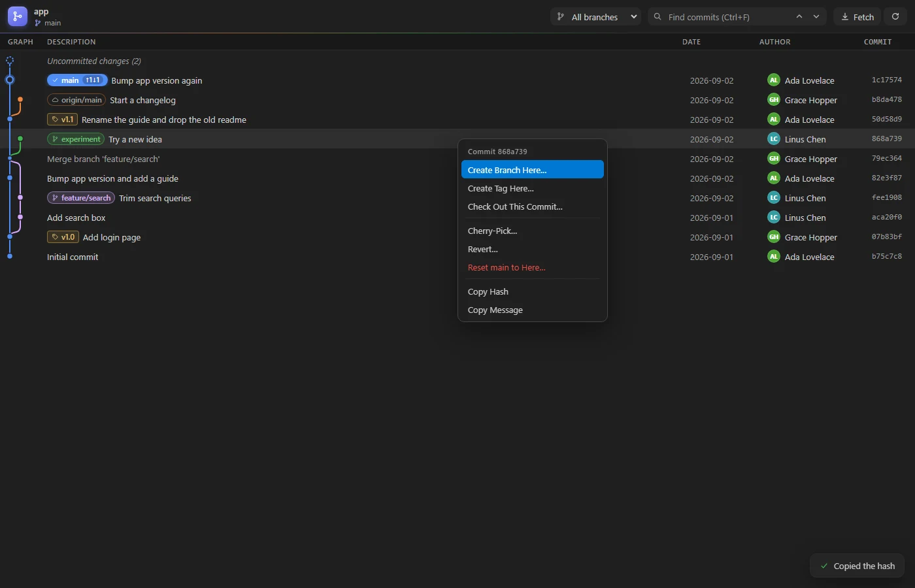The width and height of the screenshot is (915, 588).
Task: Jump to next search match arrow
Action: (x=816, y=17)
